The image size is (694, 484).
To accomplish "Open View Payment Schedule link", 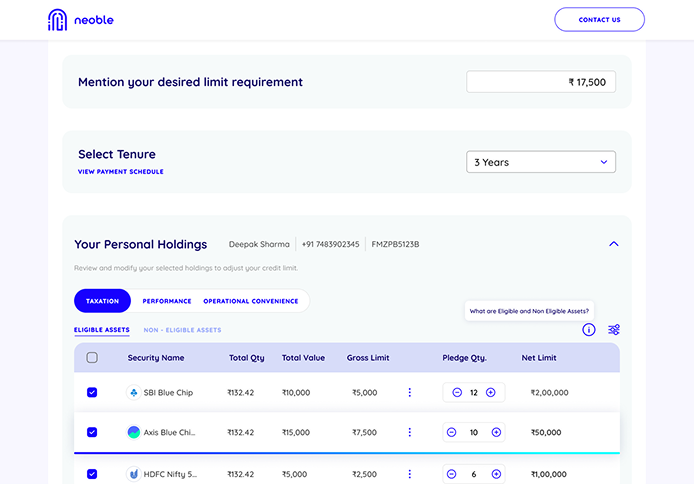I will [121, 172].
